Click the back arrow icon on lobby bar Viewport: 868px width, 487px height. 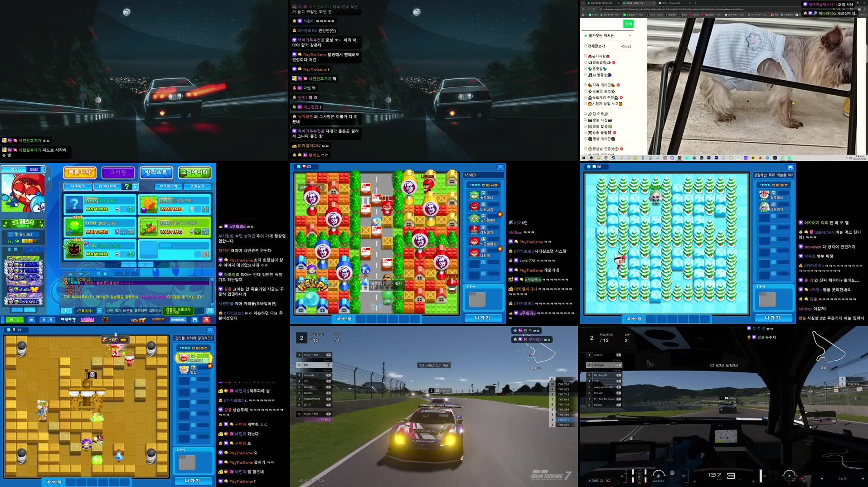click(x=31, y=320)
